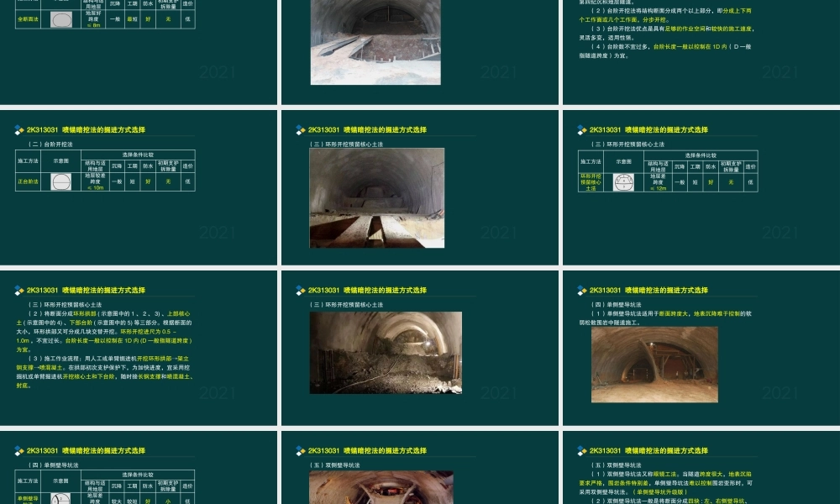Click the 正台阶法 tunnel cross-section diagram icon
Image resolution: width=840 pixels, height=504 pixels.
pyautogui.click(x=60, y=181)
